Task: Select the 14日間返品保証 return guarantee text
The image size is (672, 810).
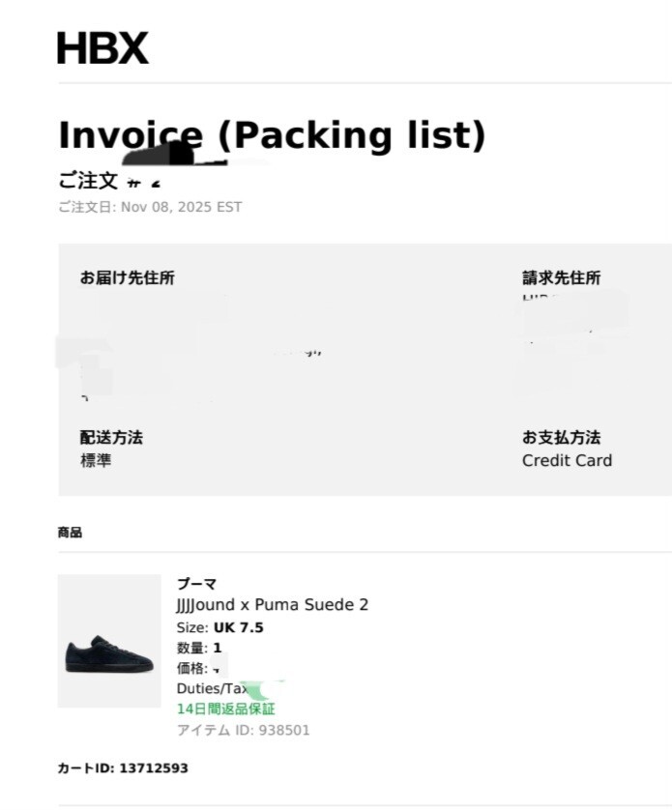Action: pyautogui.click(x=225, y=709)
